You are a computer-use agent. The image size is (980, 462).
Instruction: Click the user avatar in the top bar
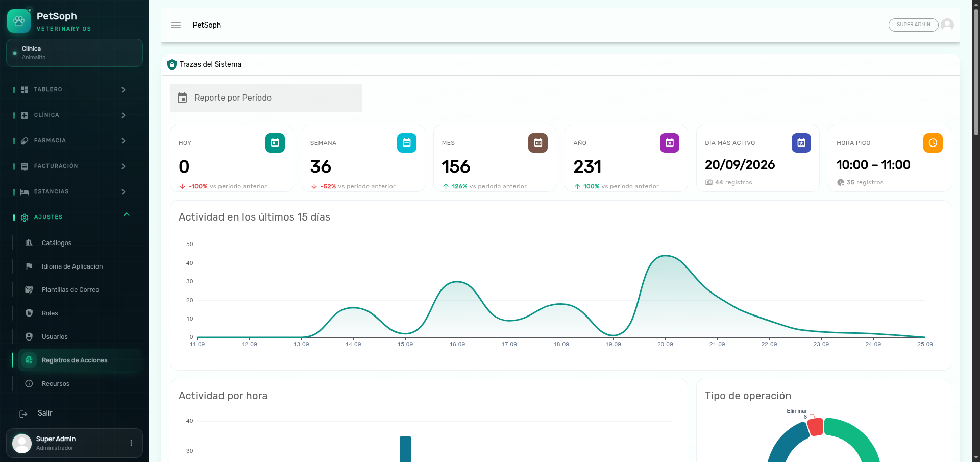point(947,25)
